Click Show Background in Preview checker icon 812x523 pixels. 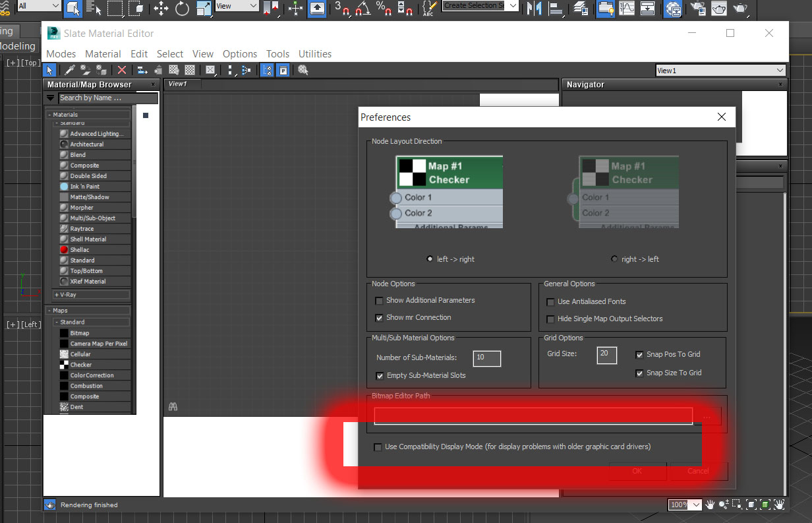(x=190, y=70)
